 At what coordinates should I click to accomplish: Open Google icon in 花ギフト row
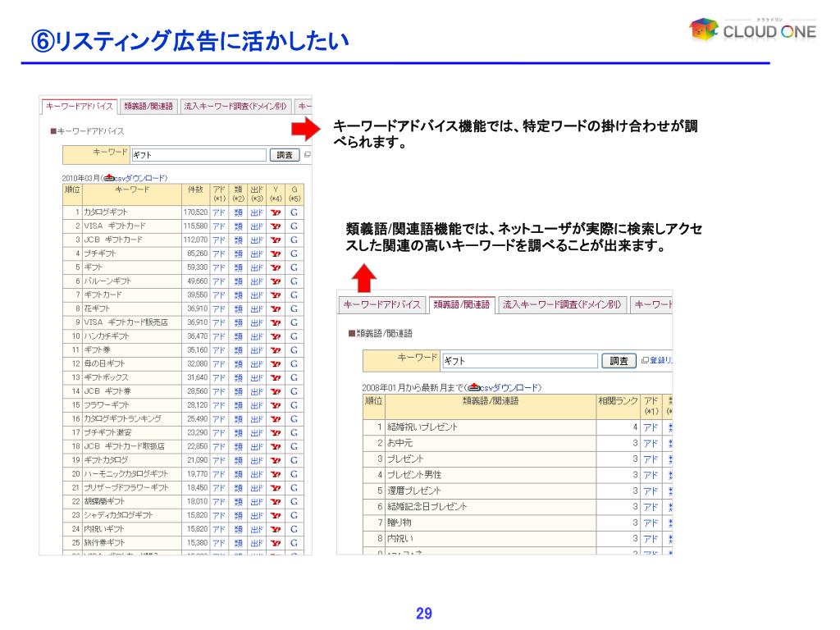pos(294,308)
